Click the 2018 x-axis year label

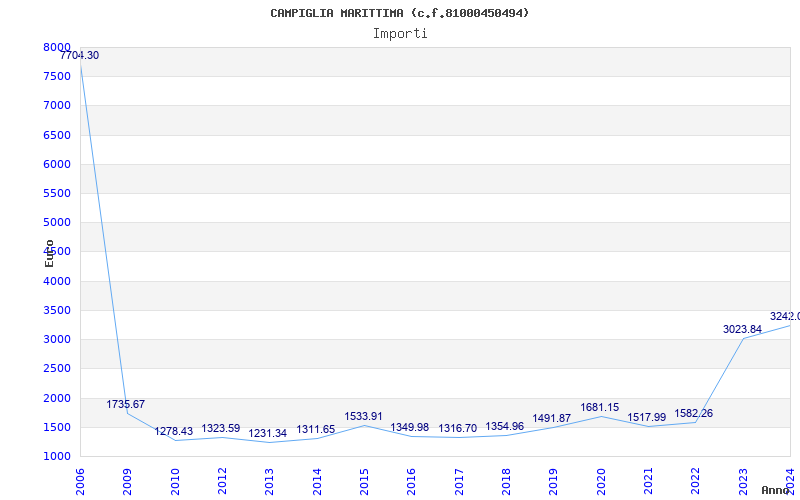[506, 482]
